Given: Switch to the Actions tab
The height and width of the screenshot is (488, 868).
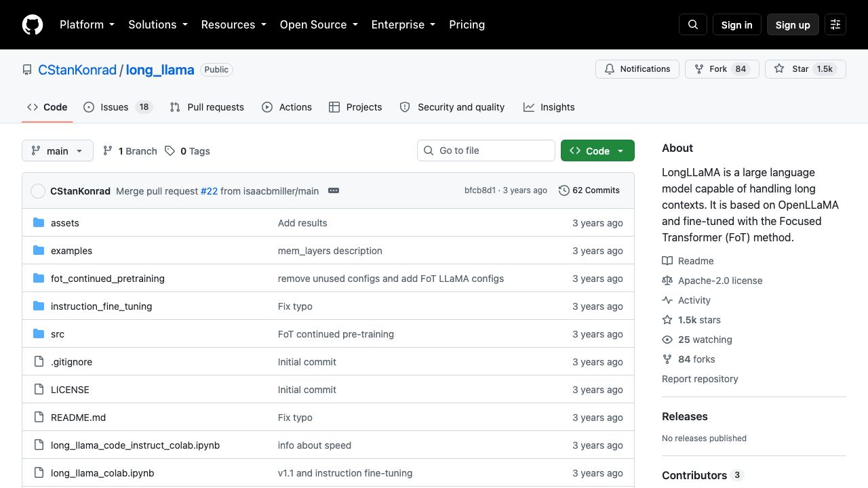Looking at the screenshot, I should point(287,107).
